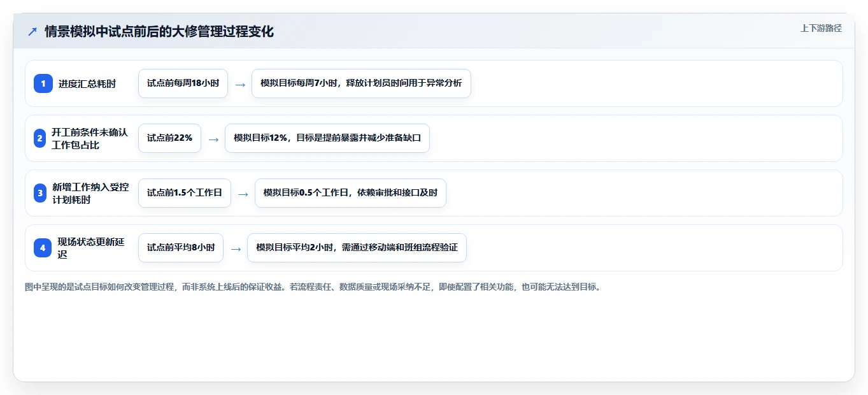Select the 开工前条件未确认工作包占比 label
This screenshot has width=868, height=395.
90,138
